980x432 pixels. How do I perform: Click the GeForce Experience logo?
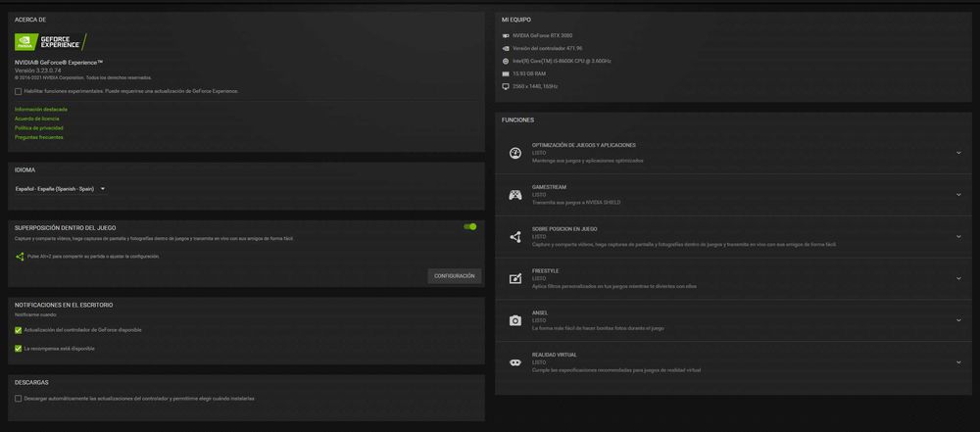coord(50,42)
